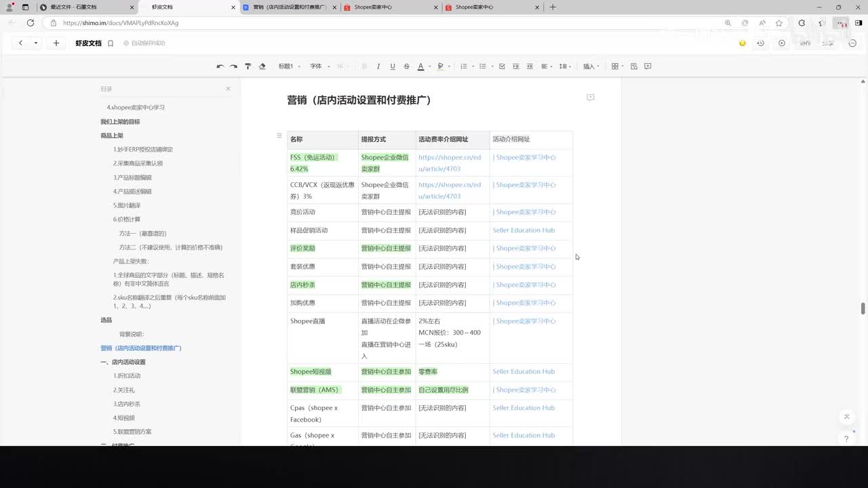Open Seller Education Hub link in Shopee短视频 row
This screenshot has height=488, width=868.
coord(524,371)
